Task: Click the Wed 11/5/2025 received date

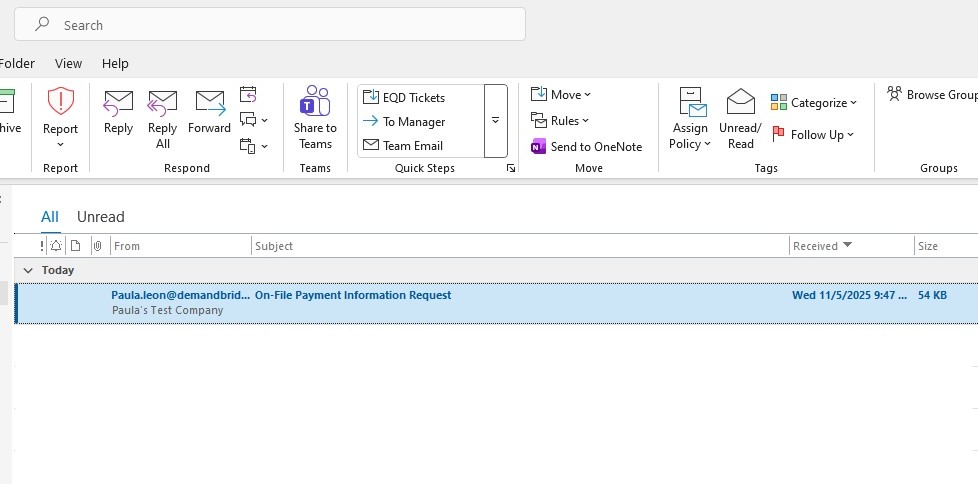Action: [x=850, y=295]
